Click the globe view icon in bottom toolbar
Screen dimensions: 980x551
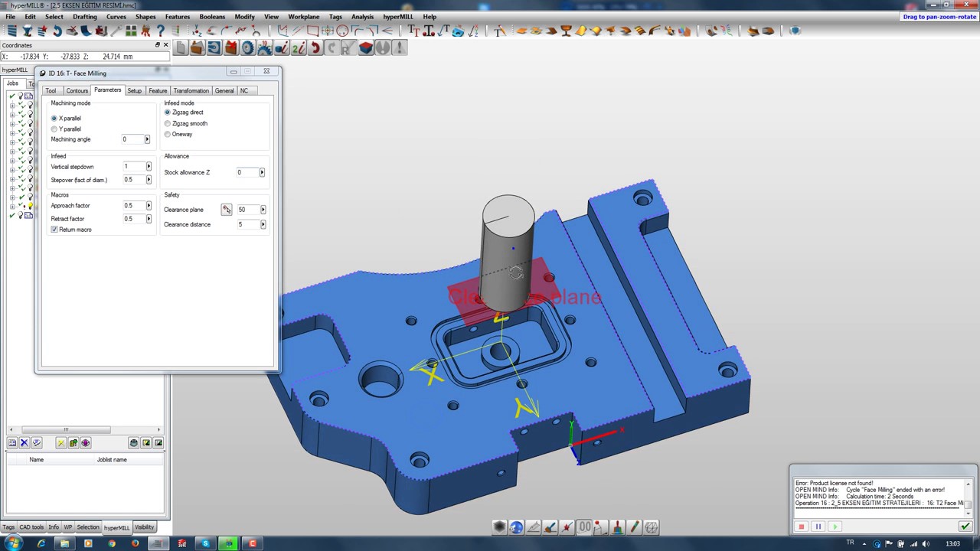coord(516,527)
